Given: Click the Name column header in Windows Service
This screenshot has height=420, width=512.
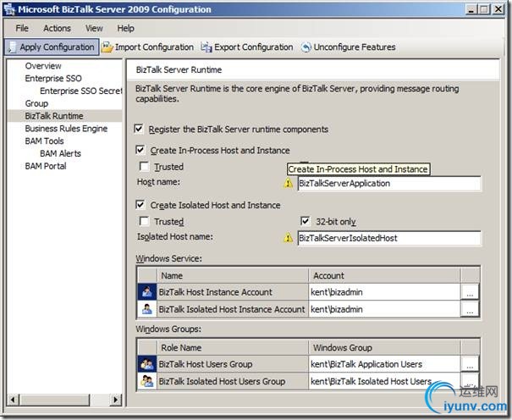Looking at the screenshot, I should [233, 275].
